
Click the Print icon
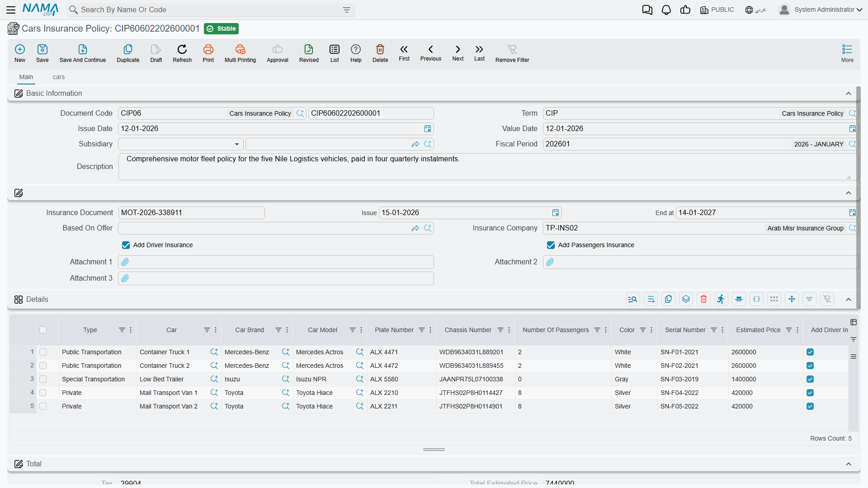[x=208, y=49]
